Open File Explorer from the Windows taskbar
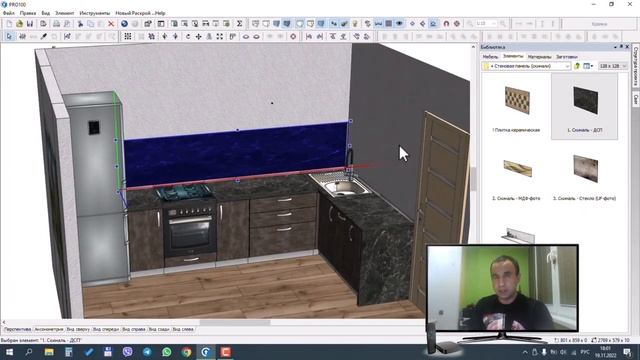 (x=49, y=352)
